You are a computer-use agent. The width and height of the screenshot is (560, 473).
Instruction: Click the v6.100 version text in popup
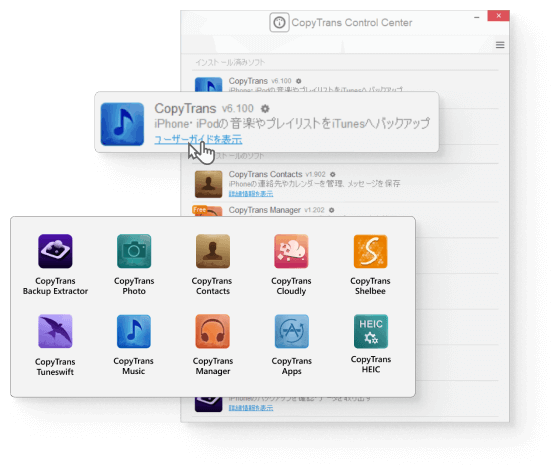tap(238, 108)
